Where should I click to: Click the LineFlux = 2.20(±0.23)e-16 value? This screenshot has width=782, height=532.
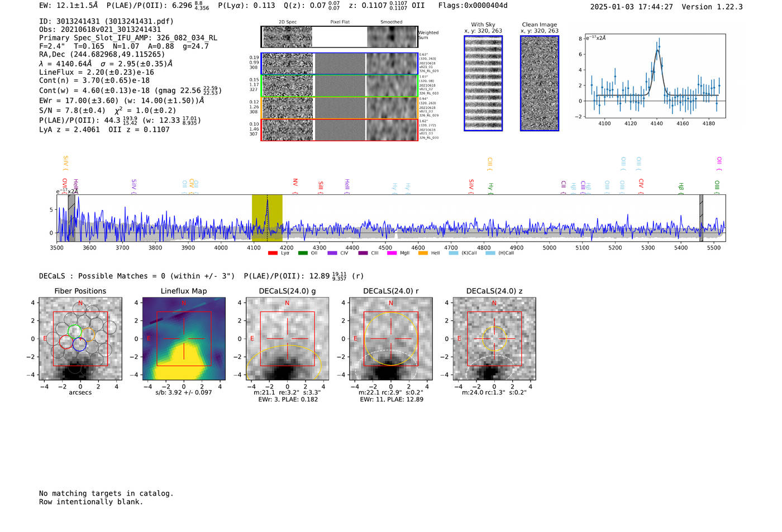[x=97, y=72]
